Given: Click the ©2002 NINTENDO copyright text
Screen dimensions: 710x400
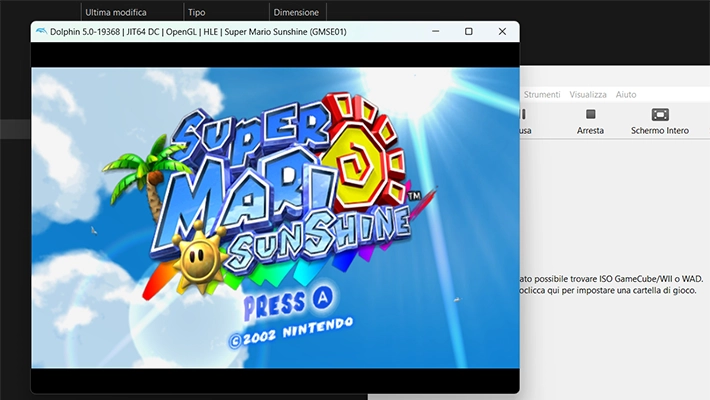Looking at the screenshot, I should pyautogui.click(x=291, y=333).
